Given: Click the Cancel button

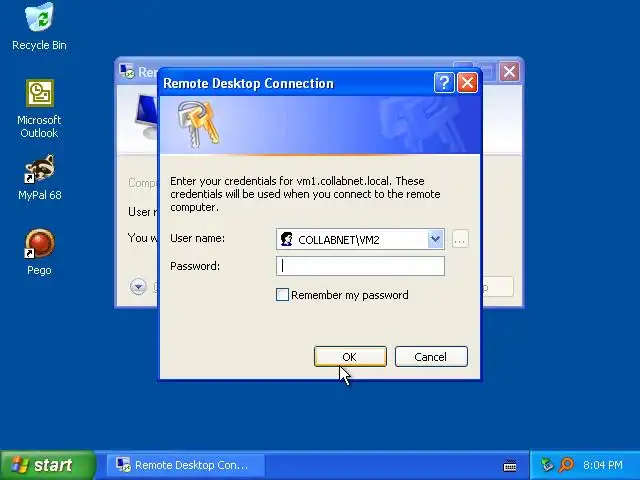Looking at the screenshot, I should [431, 357].
